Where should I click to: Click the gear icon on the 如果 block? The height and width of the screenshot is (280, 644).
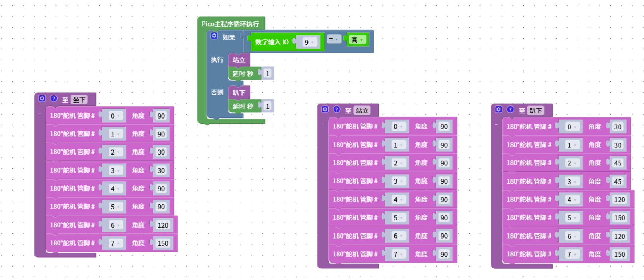(x=214, y=36)
